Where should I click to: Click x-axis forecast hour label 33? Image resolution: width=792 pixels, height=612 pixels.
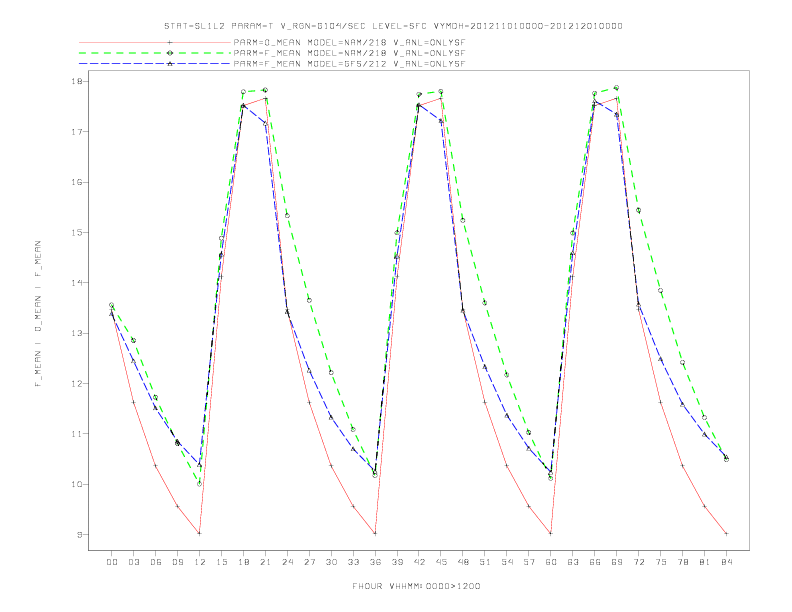(353, 562)
